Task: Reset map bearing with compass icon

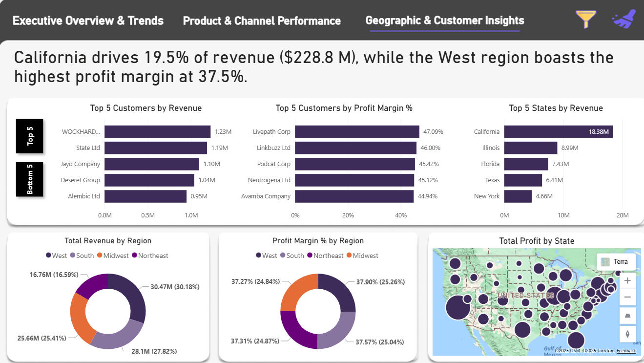Action: [627, 334]
